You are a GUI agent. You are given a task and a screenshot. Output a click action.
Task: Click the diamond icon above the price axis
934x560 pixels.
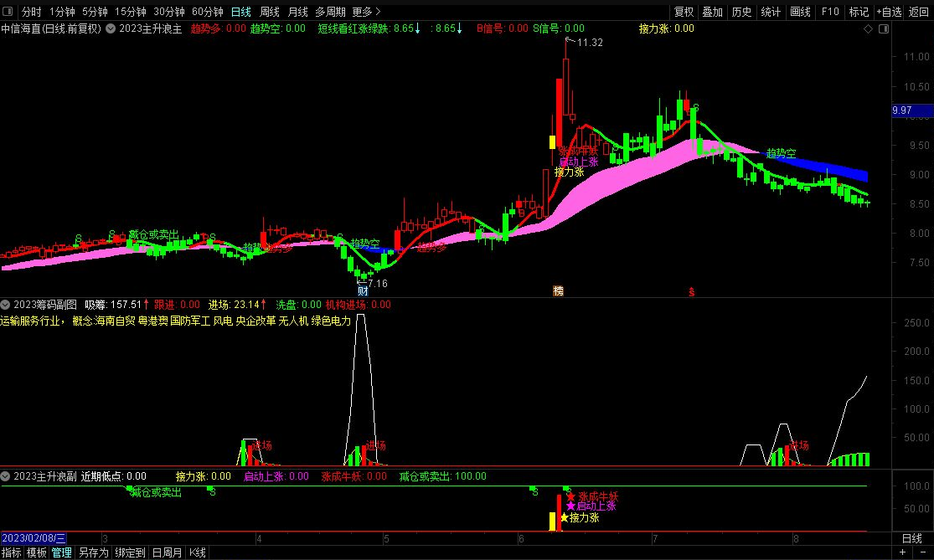(868, 29)
